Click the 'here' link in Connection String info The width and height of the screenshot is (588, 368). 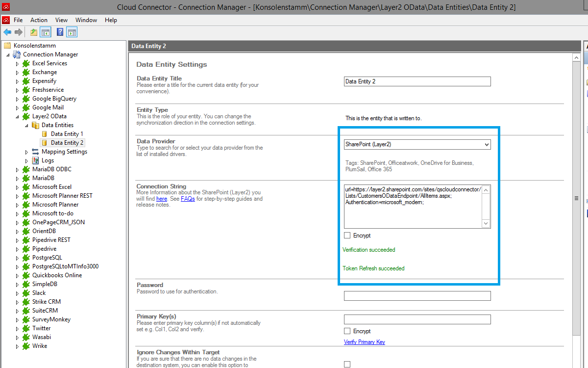click(162, 199)
